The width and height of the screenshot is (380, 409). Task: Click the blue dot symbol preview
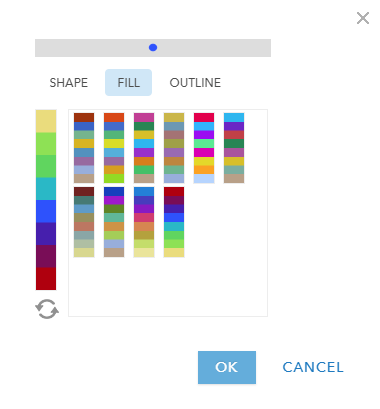pos(153,48)
